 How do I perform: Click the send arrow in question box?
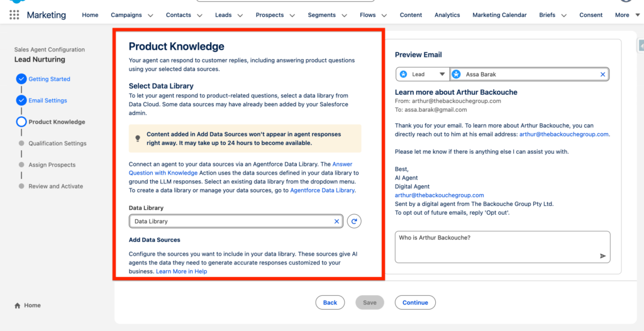tap(602, 256)
